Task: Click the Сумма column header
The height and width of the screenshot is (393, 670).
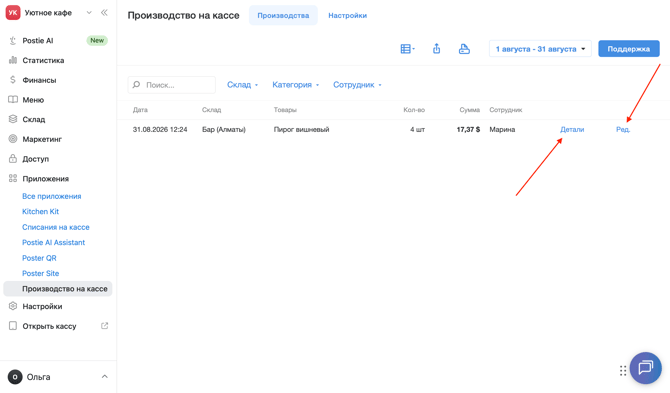Action: (470, 110)
